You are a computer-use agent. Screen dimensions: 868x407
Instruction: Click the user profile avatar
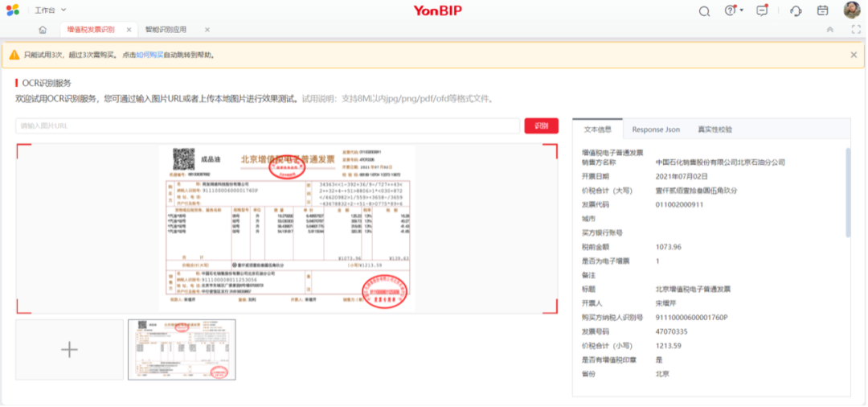851,10
